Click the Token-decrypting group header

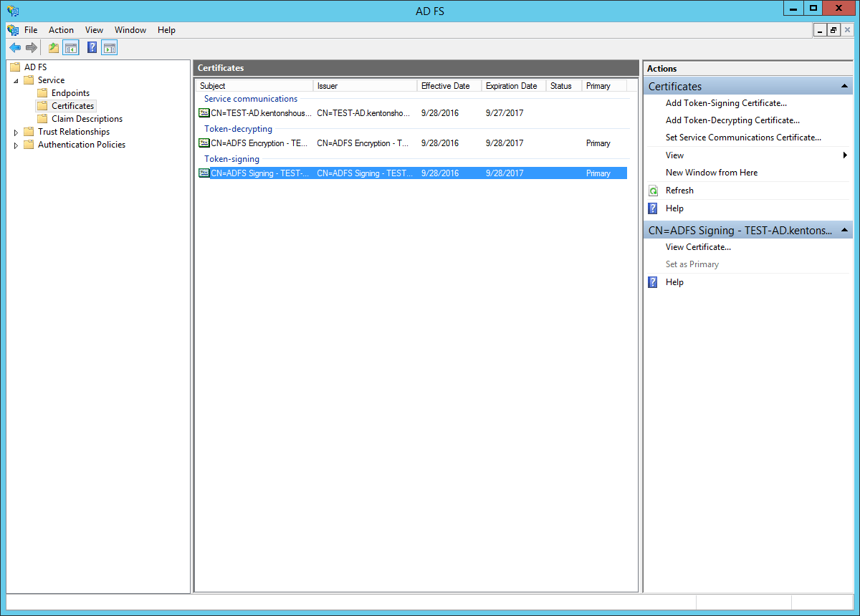(x=238, y=129)
